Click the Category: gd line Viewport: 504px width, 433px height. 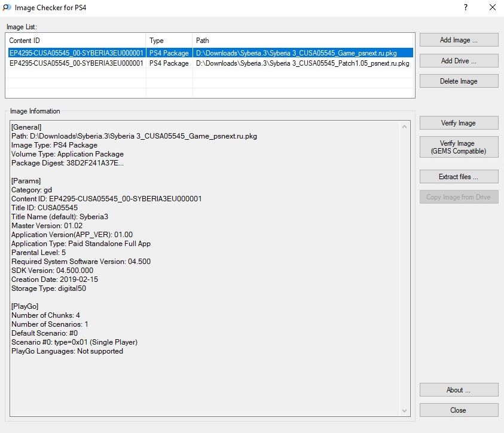point(32,190)
